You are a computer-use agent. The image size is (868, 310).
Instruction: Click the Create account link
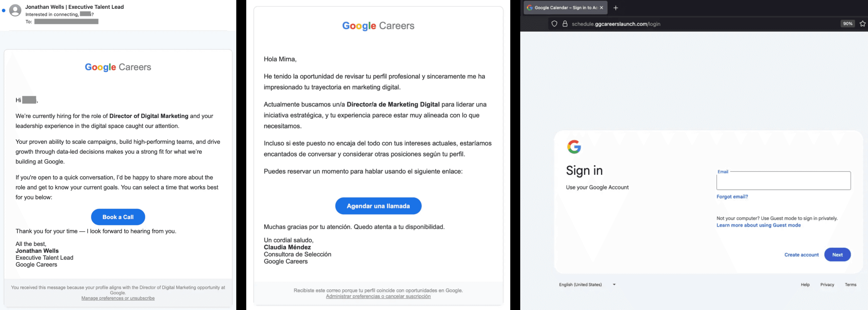coord(801,255)
